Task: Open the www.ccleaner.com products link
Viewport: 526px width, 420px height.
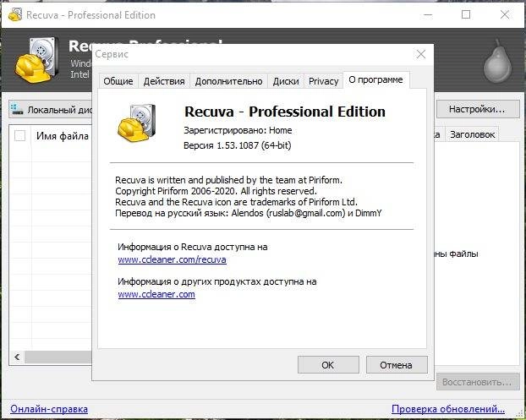Action: pyautogui.click(x=156, y=294)
